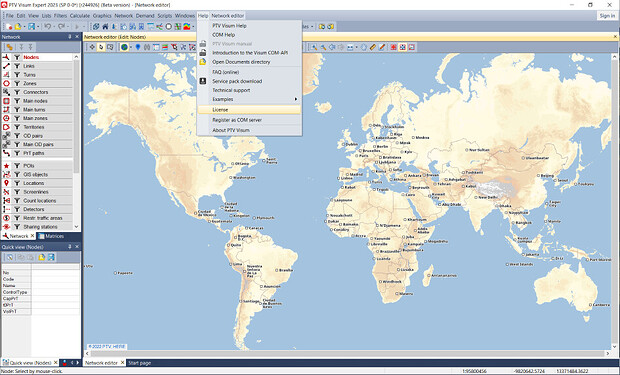
Task: Click the home icon in main toolbar
Action: (x=105, y=27)
